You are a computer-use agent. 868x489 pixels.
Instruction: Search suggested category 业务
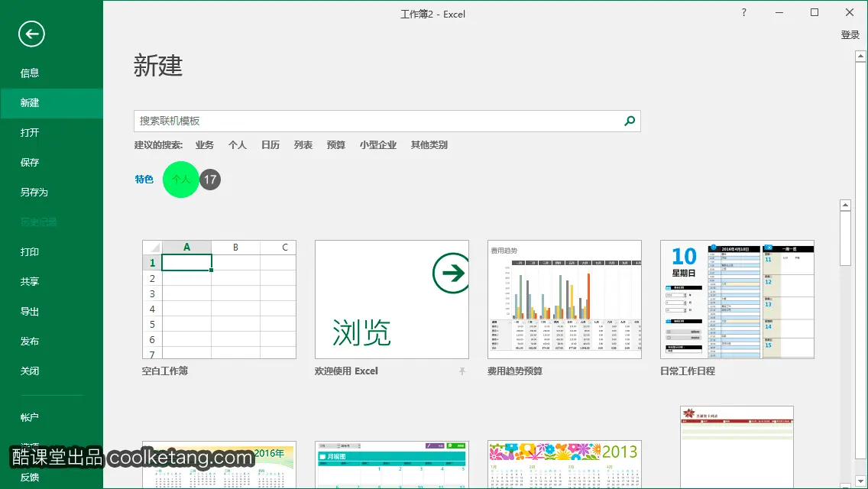click(204, 145)
